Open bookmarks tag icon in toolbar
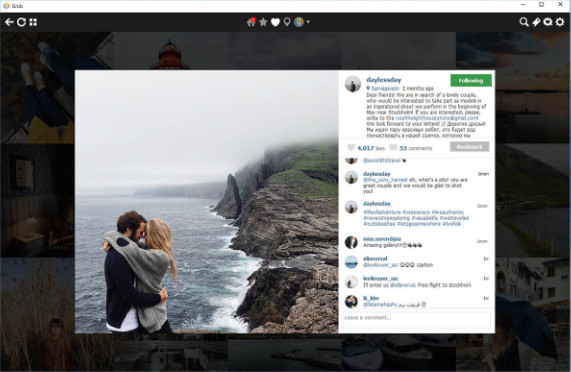The width and height of the screenshot is (571, 372). pos(536,22)
